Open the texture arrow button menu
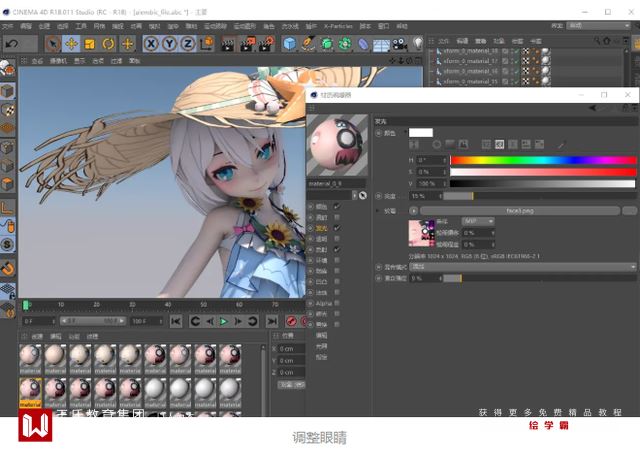This screenshot has width=640, height=455. (x=414, y=211)
